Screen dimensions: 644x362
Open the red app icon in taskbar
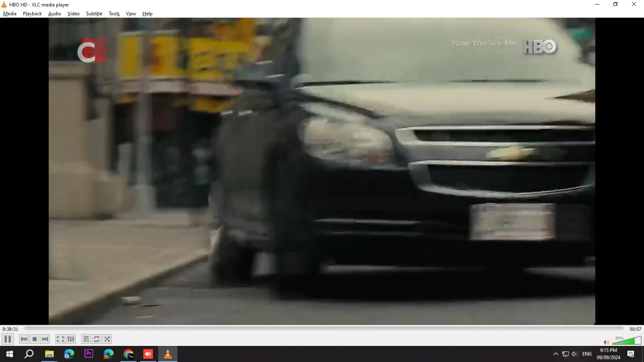point(148,354)
